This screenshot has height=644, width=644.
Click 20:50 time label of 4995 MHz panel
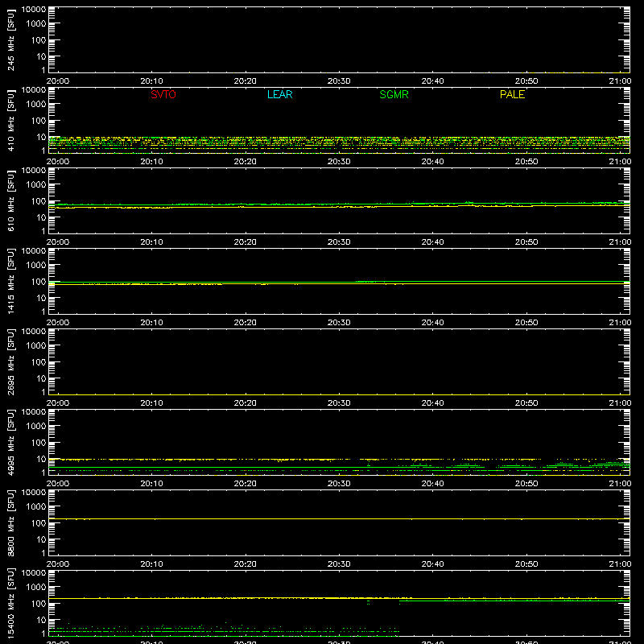[x=526, y=484]
